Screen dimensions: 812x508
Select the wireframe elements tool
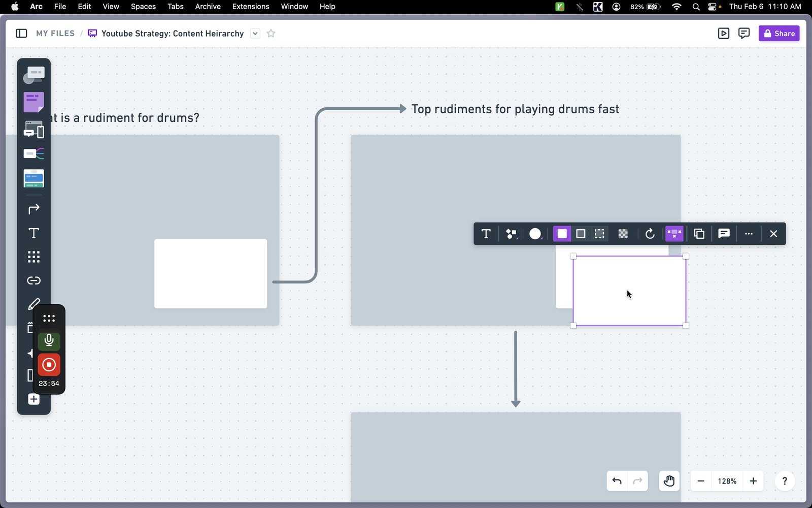pos(33,129)
